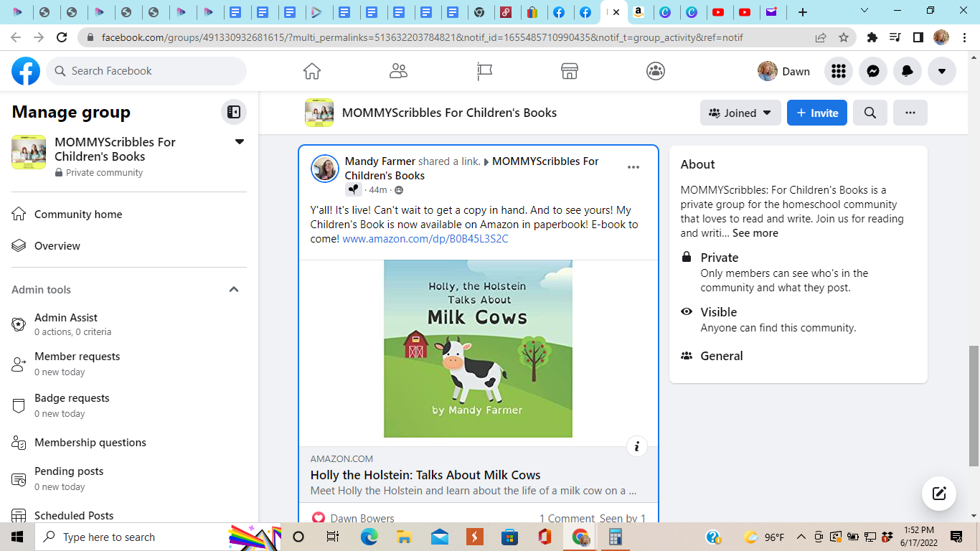Open Chrome side panel icon
980x551 pixels.
pyautogui.click(x=918, y=37)
